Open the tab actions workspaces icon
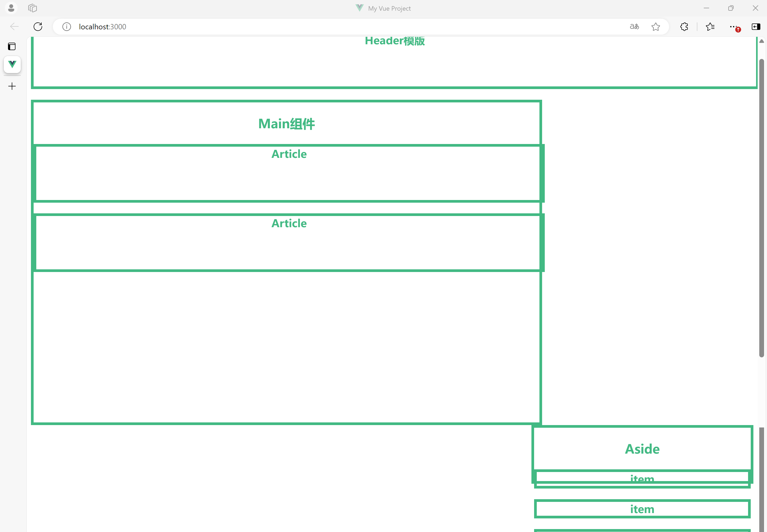The width and height of the screenshot is (767, 532). click(x=32, y=8)
